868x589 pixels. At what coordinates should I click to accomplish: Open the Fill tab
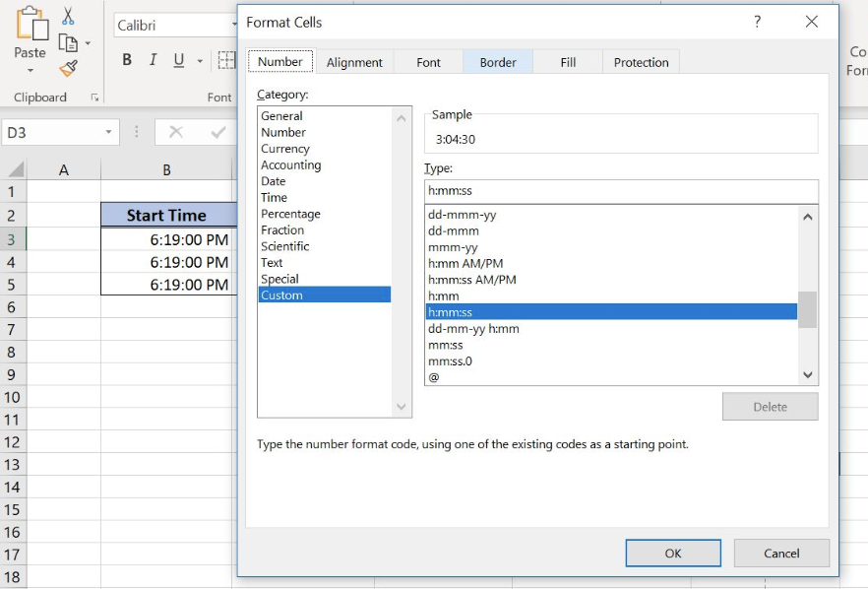pyautogui.click(x=568, y=61)
